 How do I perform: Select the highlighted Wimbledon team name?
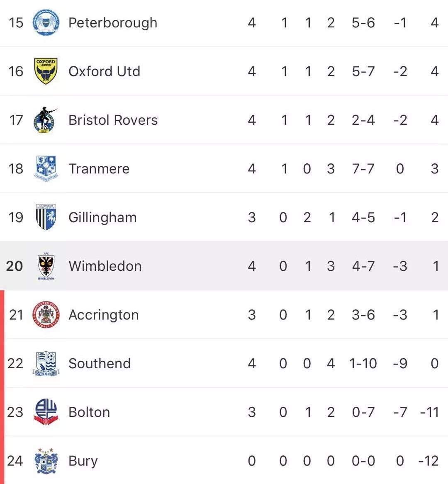[105, 266]
